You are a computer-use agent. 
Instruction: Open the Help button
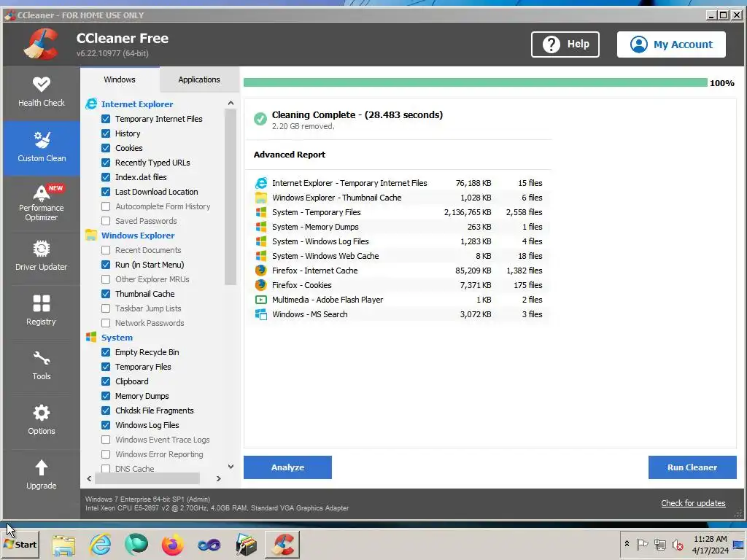point(565,44)
